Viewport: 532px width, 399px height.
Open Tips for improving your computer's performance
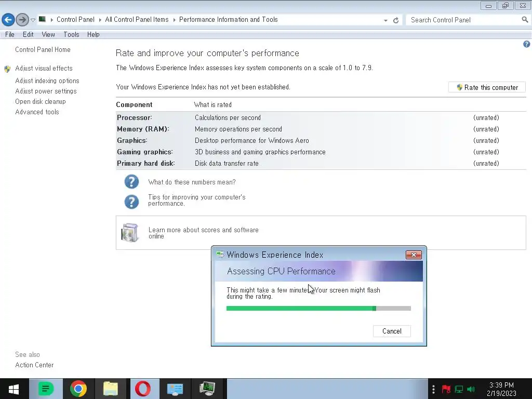pos(196,200)
